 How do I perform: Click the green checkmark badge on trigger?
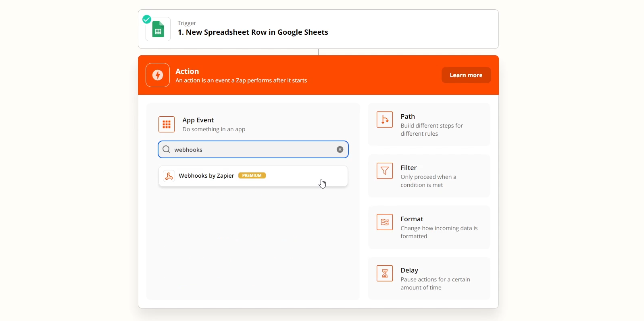[147, 19]
